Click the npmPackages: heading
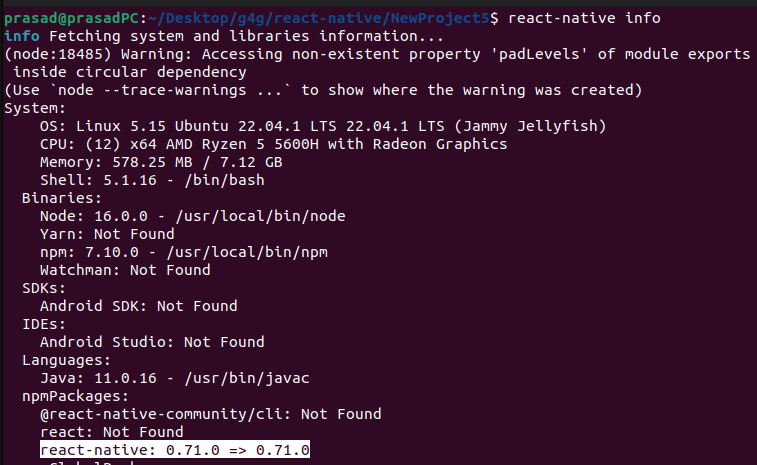Viewport: 757px width, 465px height. 75,396
